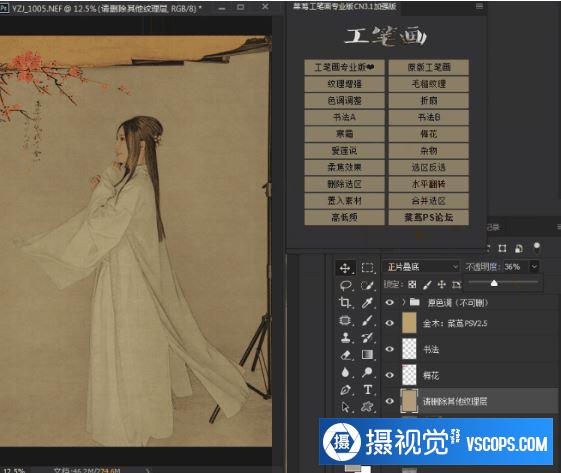Click the 删除选区 button
The width and height of the screenshot is (561, 473).
pyautogui.click(x=344, y=184)
